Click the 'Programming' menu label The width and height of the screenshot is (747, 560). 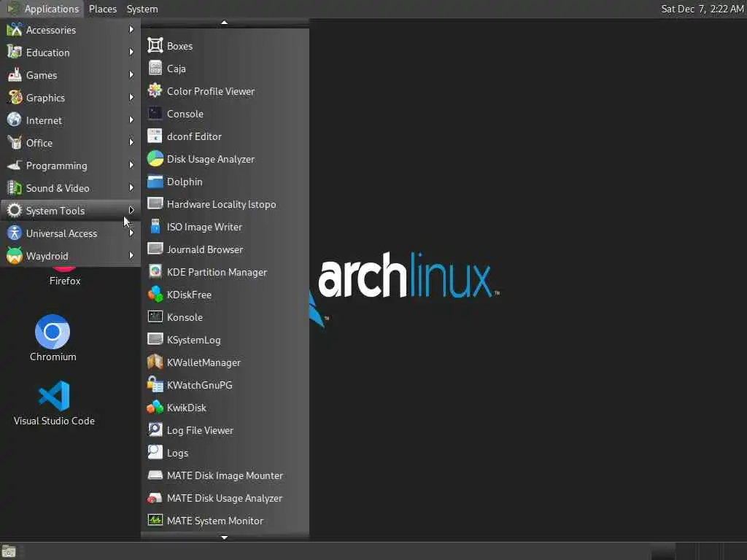[57, 166]
